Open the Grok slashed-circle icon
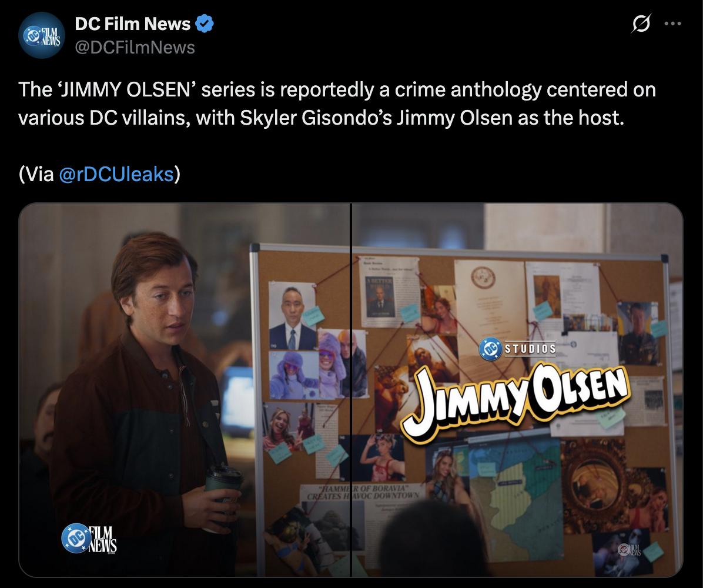 [641, 24]
